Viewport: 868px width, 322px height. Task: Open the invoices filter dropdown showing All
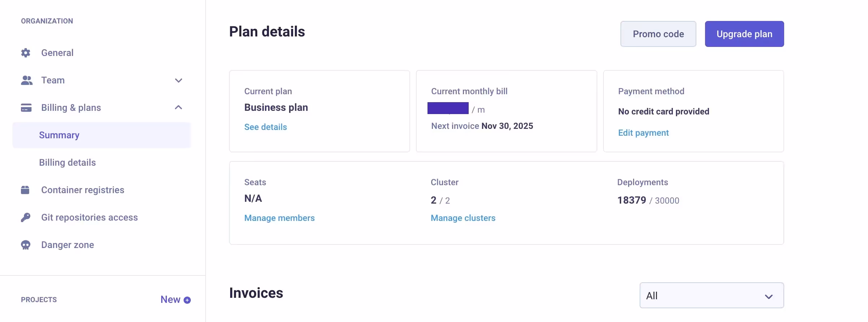tap(710, 295)
